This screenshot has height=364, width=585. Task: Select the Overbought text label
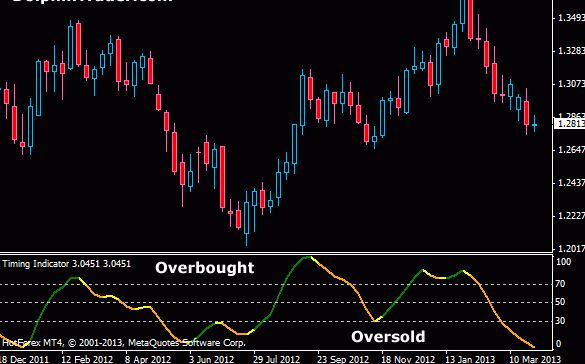204,268
